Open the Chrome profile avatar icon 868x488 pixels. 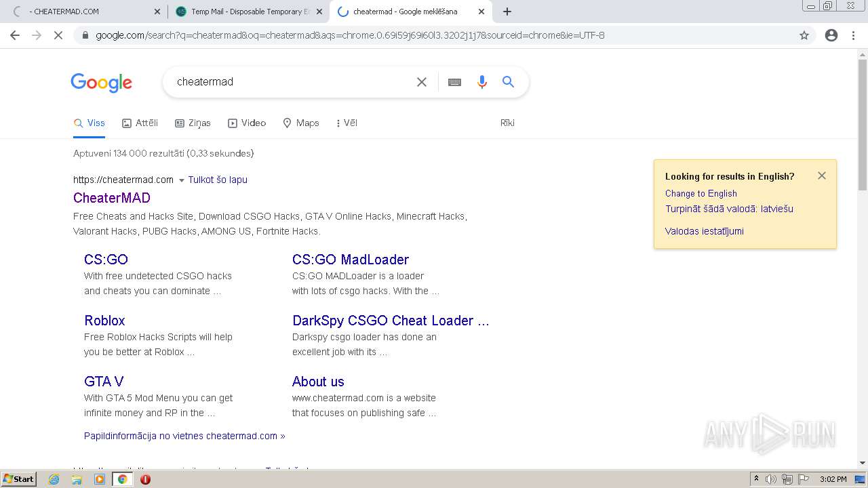(831, 35)
